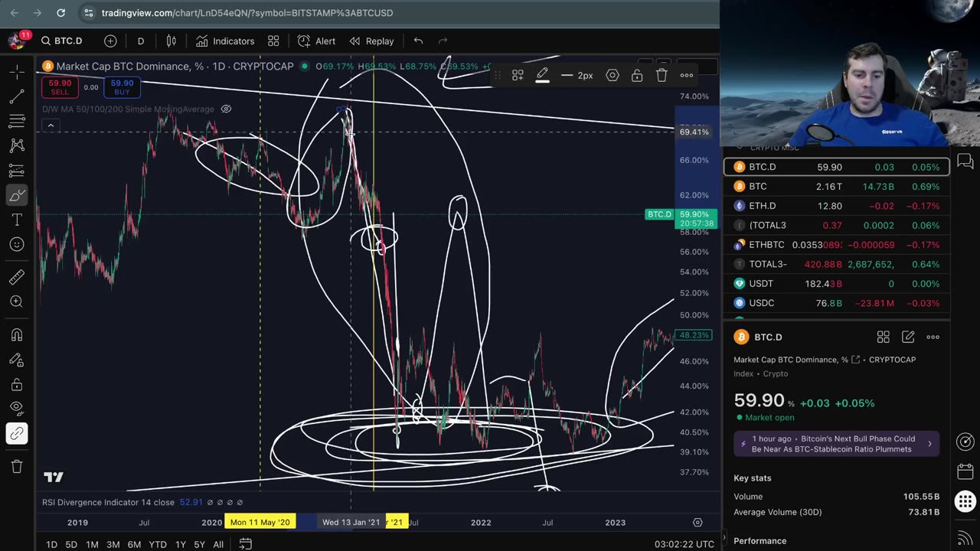Select the ruler measure tool
Screen dimensions: 980x551
17,278
